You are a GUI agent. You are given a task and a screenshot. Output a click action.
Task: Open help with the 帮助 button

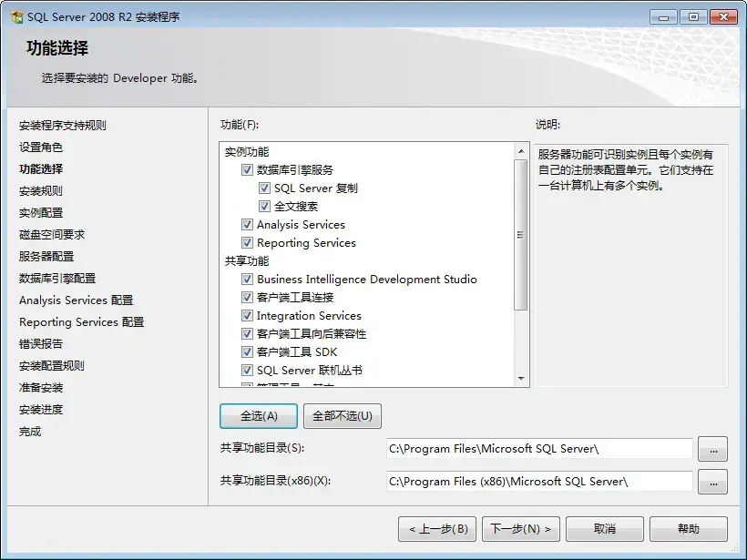pos(689,529)
